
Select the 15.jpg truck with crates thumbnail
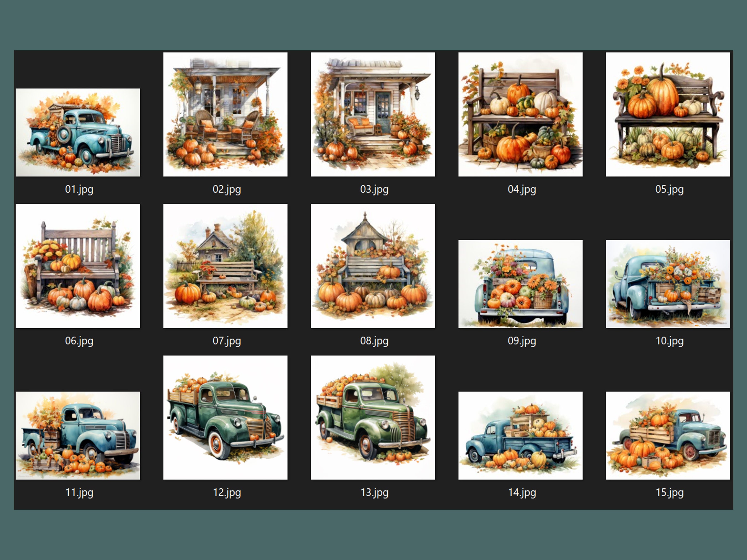coord(668,436)
